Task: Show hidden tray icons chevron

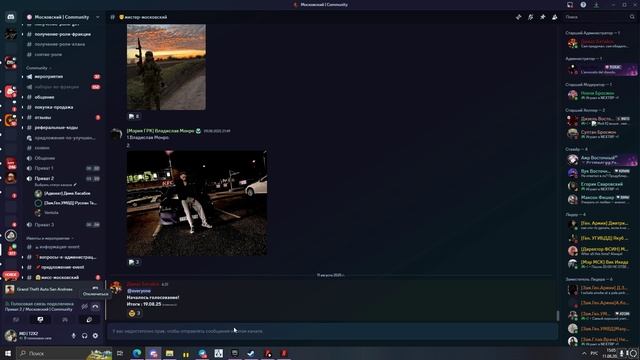Action: coord(584,353)
